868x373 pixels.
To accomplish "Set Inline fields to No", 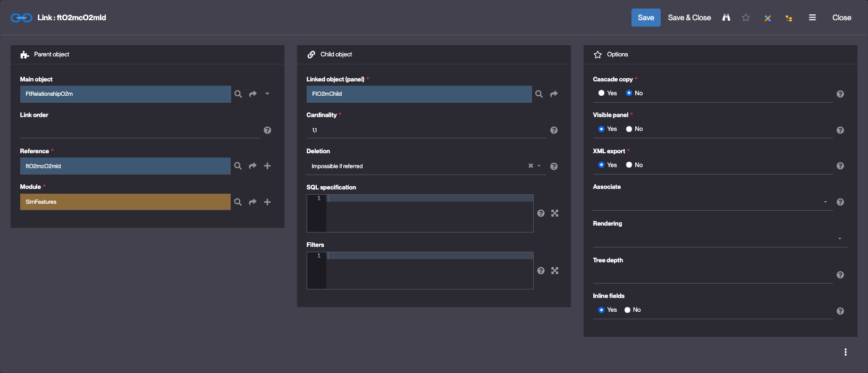I will [628, 310].
